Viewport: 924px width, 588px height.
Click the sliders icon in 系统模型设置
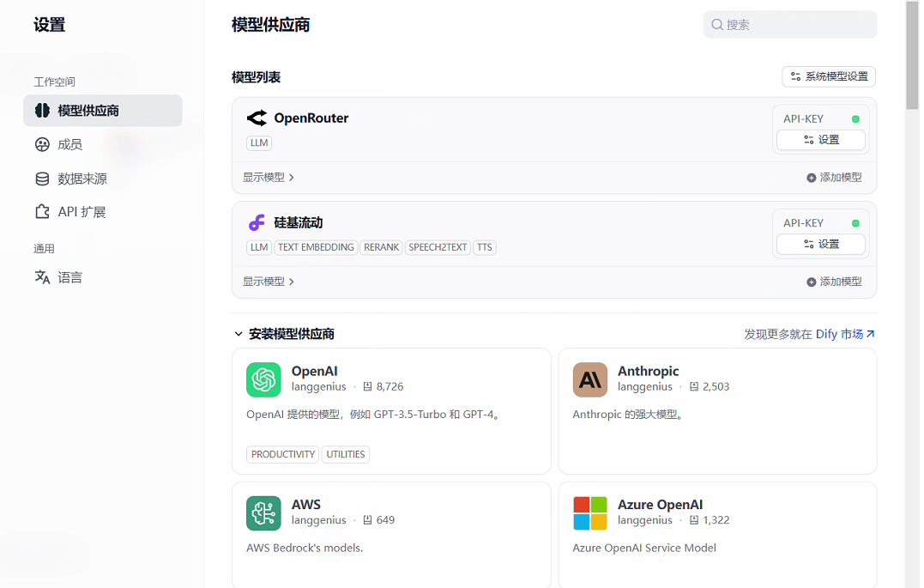(795, 76)
